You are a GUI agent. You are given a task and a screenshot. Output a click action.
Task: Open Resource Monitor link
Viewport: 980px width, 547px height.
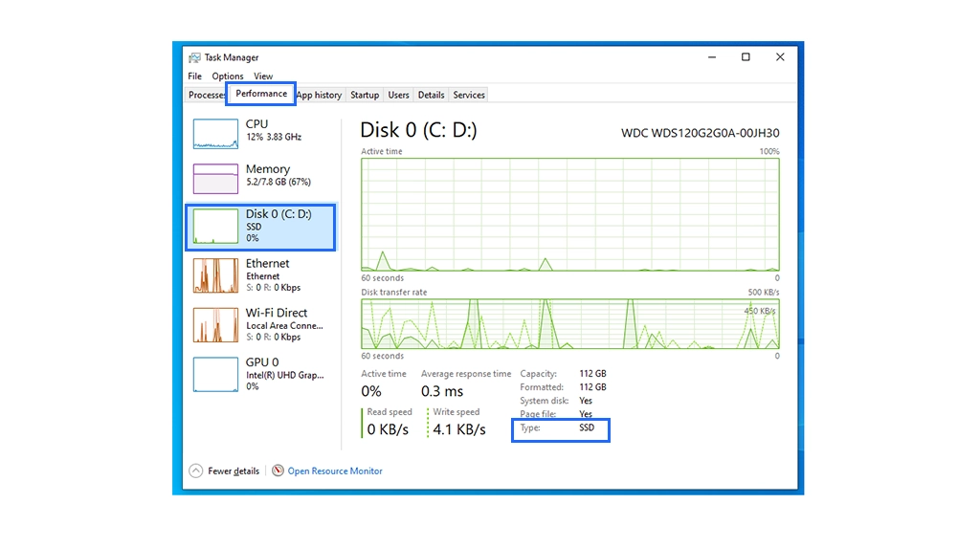(335, 470)
